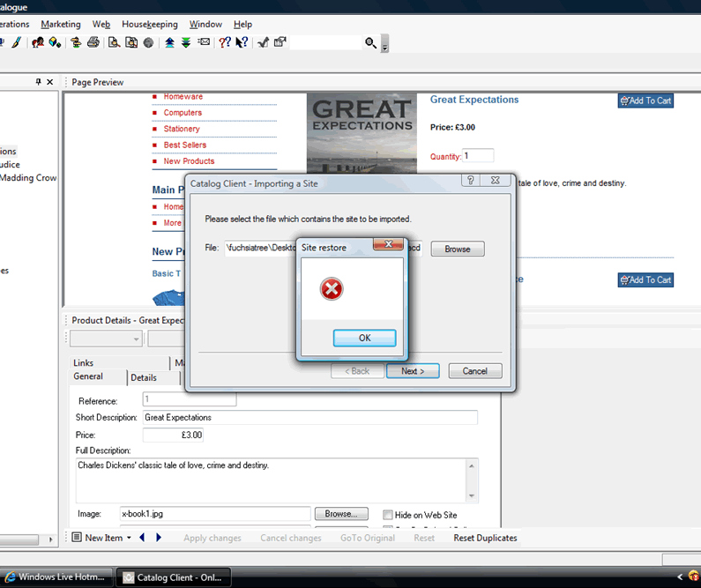Open the toolbar options overflow arrow
This screenshot has height=588, width=701.
point(384,46)
